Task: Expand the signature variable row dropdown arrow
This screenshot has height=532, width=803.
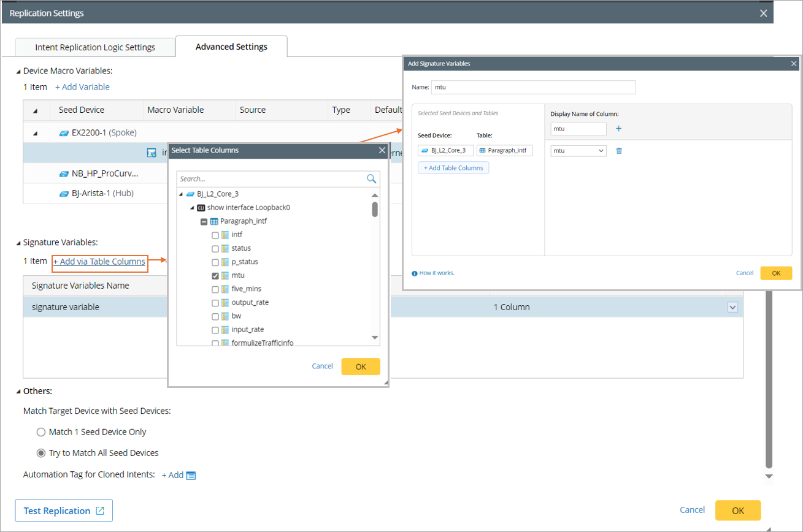Action: point(732,307)
